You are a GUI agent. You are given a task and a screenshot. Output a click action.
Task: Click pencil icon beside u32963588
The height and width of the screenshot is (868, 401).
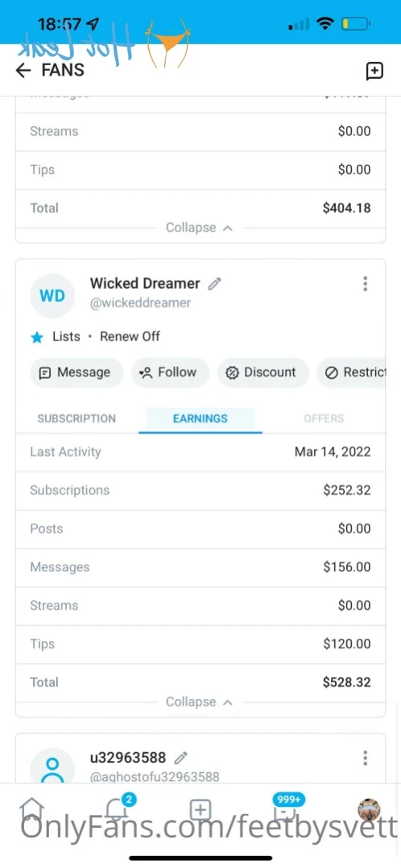point(180,757)
